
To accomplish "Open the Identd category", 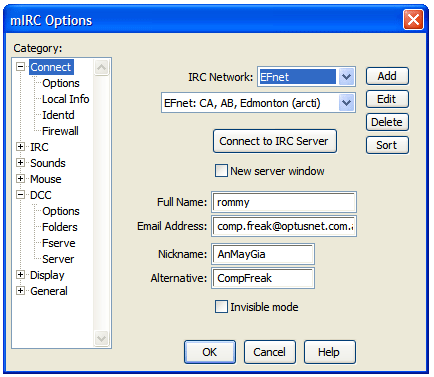I will pos(58,115).
